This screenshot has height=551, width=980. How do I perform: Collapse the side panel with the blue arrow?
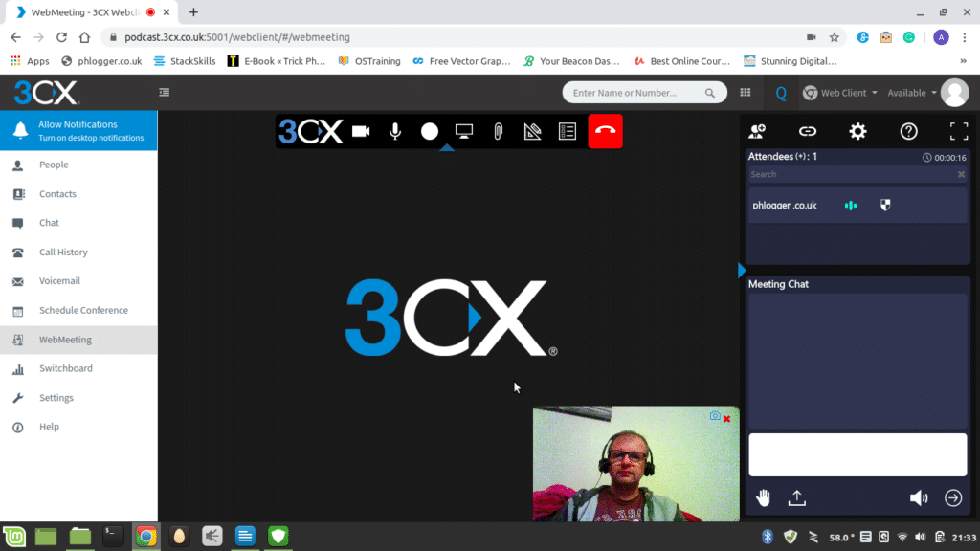coord(742,271)
